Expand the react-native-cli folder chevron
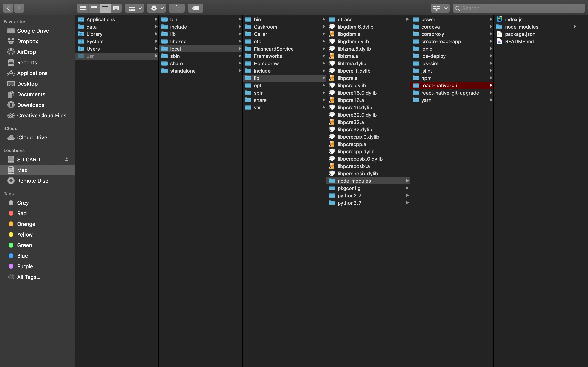The image size is (588, 367). 491,85
